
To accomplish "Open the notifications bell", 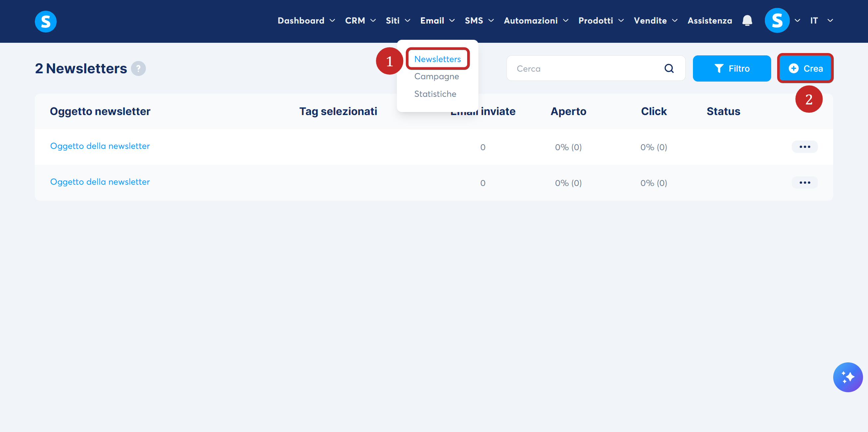I will (x=747, y=21).
